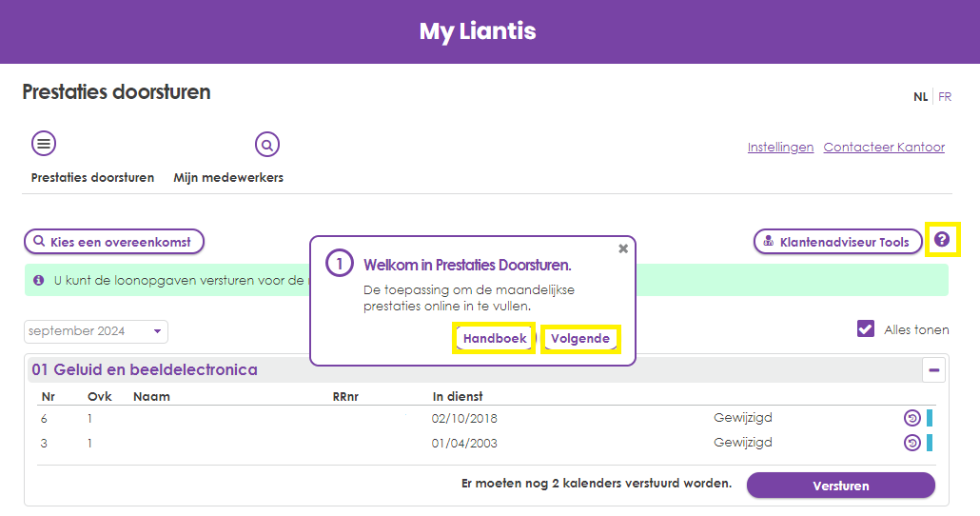Uncheck the Alles tonen checkbox
The height and width of the screenshot is (516, 980).
click(866, 328)
